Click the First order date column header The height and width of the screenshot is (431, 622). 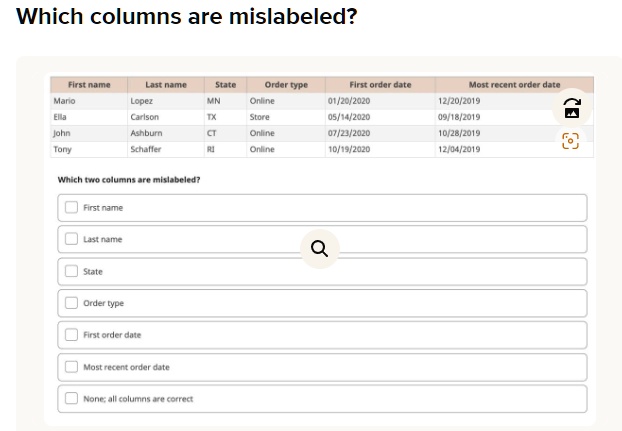point(380,85)
